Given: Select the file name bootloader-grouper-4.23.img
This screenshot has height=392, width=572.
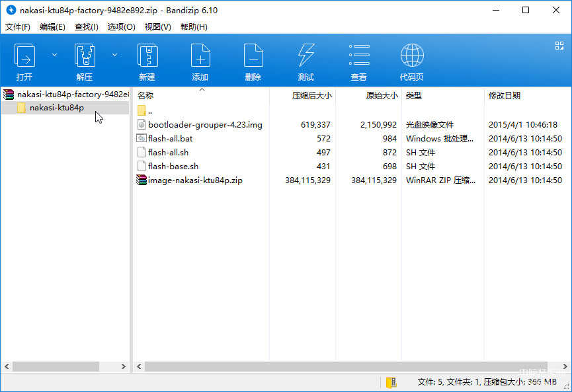Looking at the screenshot, I should [x=205, y=125].
